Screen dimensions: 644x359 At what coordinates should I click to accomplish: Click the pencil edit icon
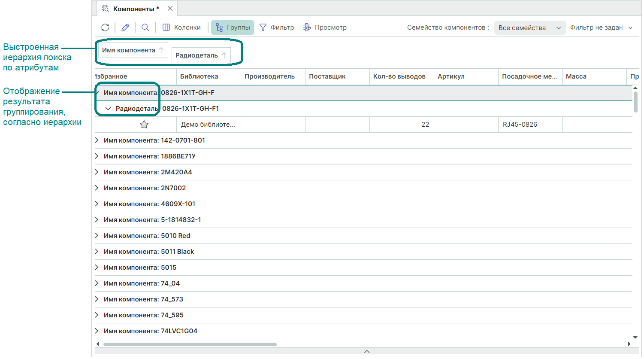pyautogui.click(x=125, y=27)
